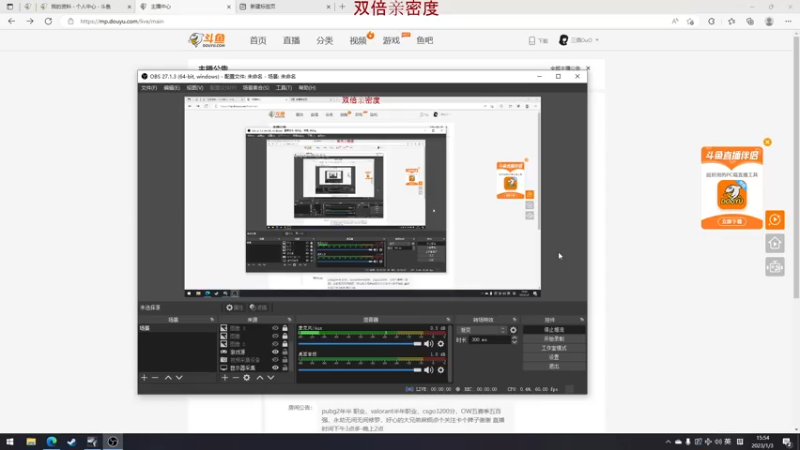The height and width of the screenshot is (450, 800).
Task: Open the 帮助(H) menu in OBS
Action: [307, 88]
